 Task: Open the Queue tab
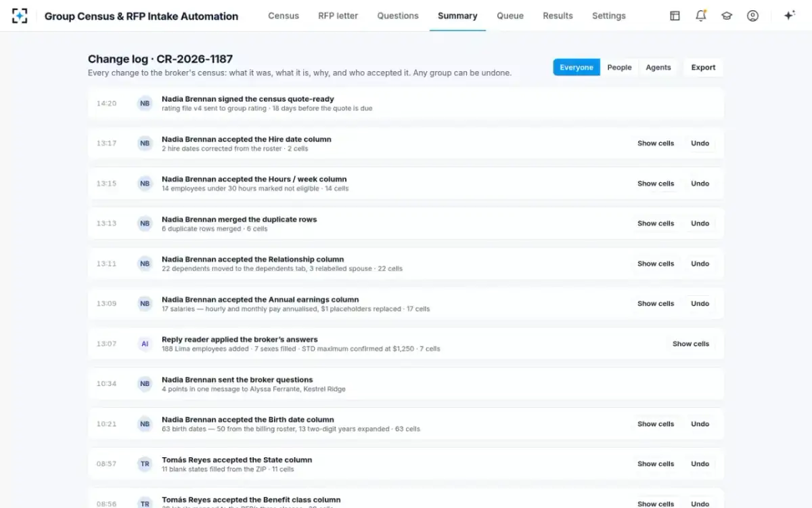[510, 16]
